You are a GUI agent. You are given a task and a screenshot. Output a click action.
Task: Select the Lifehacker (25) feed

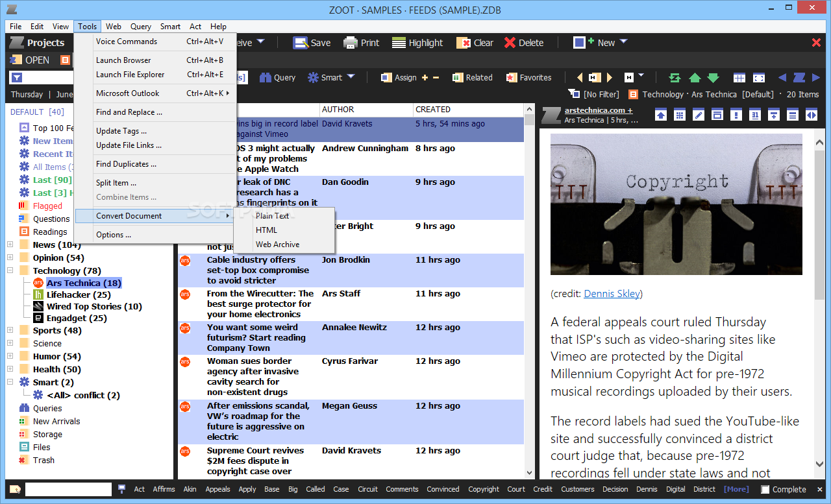coord(79,294)
